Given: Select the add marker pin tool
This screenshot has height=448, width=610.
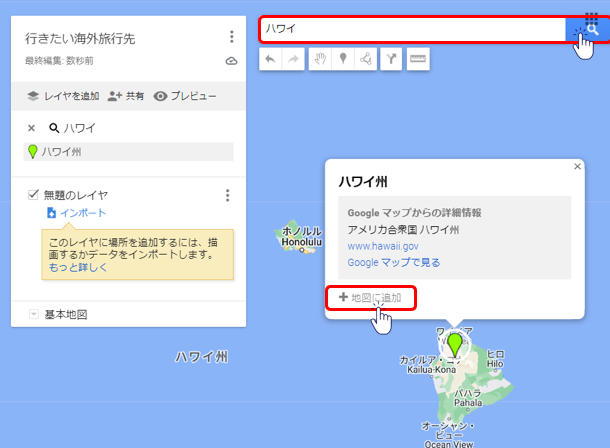Looking at the screenshot, I should [x=343, y=59].
